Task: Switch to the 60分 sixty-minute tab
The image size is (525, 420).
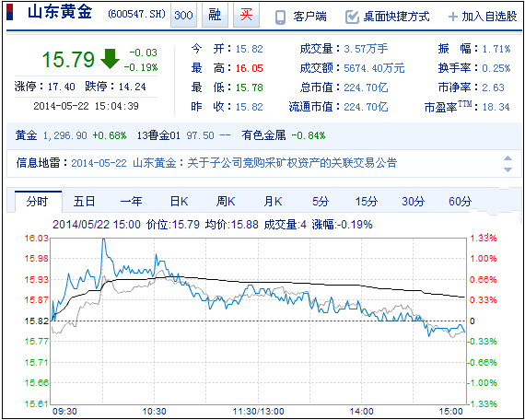Action: 460,202
